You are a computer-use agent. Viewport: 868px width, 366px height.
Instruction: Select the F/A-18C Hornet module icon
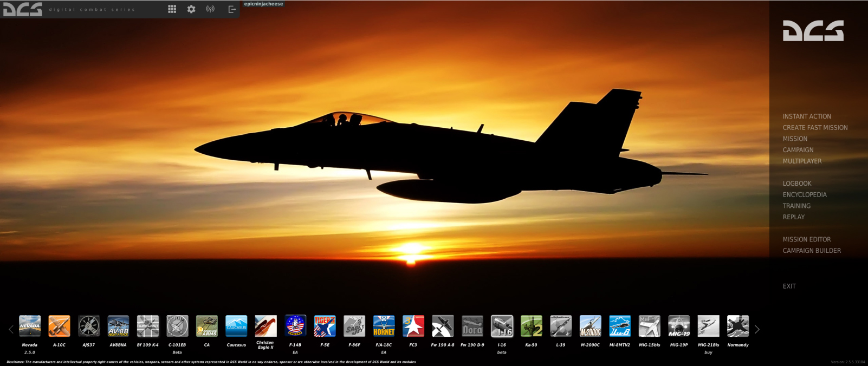pyautogui.click(x=384, y=326)
